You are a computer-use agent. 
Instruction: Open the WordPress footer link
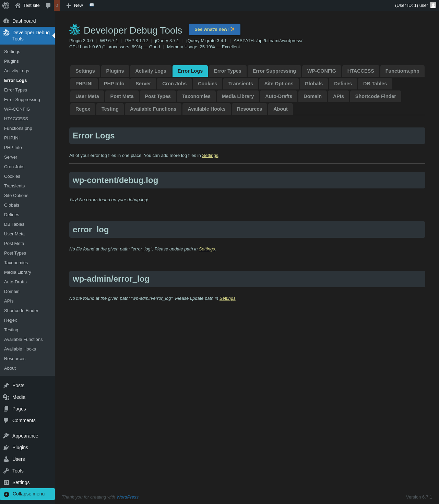(127, 497)
